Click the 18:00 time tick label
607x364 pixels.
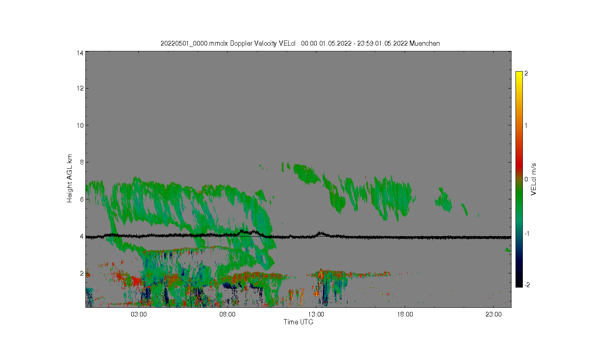tap(405, 315)
